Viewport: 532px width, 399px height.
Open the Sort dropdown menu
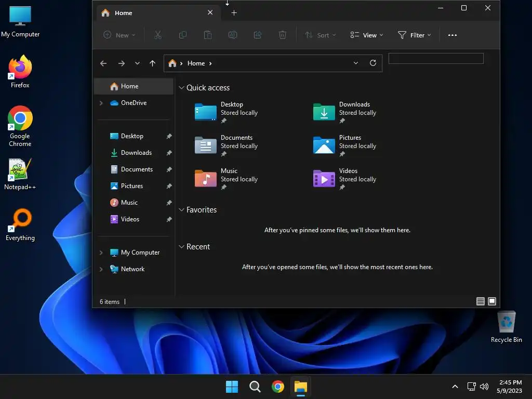pyautogui.click(x=320, y=35)
